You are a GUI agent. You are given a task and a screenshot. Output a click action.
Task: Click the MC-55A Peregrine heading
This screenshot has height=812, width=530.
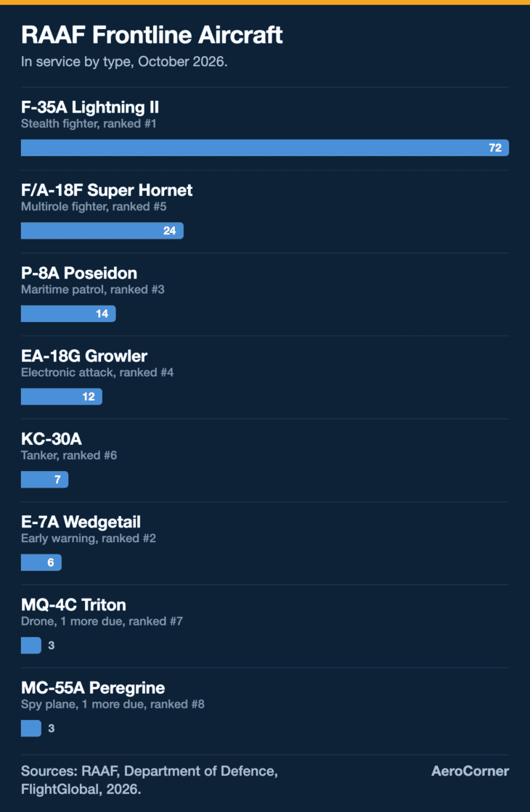tap(93, 687)
